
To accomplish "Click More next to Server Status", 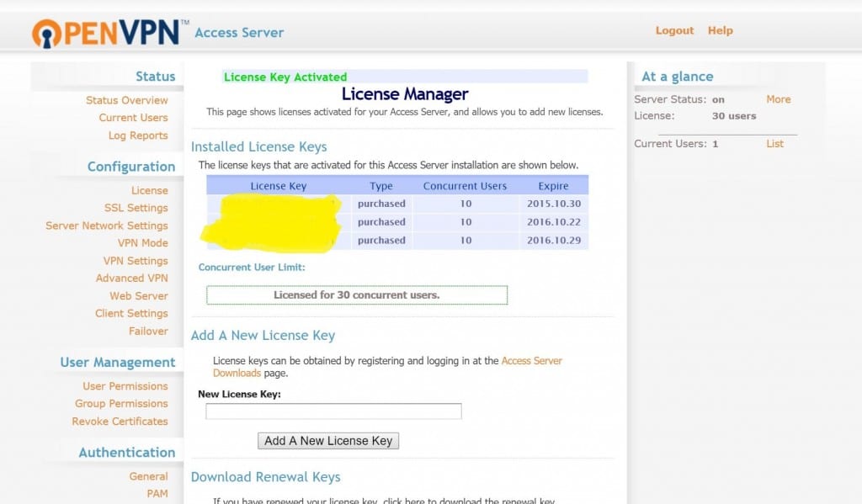I will click(x=778, y=98).
